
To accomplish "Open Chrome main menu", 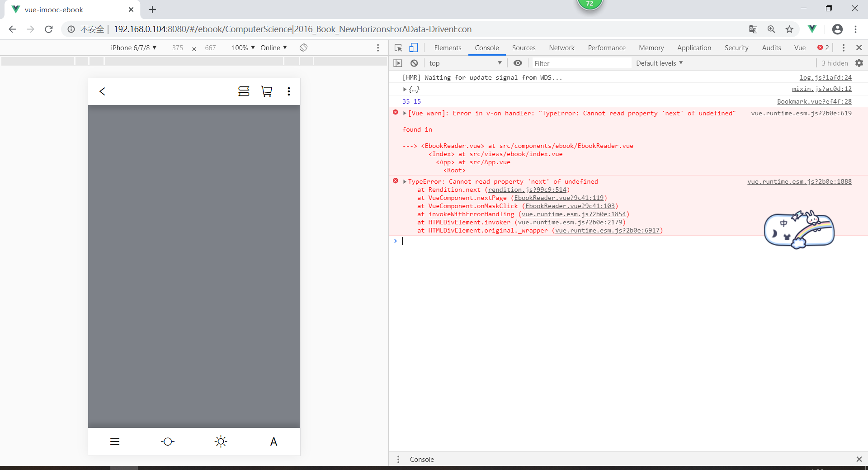I will pyautogui.click(x=856, y=29).
